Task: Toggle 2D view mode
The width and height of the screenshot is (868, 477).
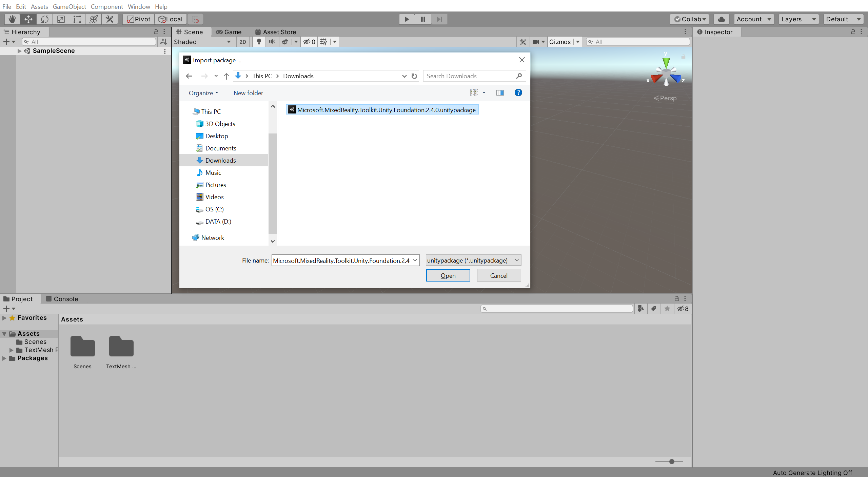Action: click(x=243, y=42)
